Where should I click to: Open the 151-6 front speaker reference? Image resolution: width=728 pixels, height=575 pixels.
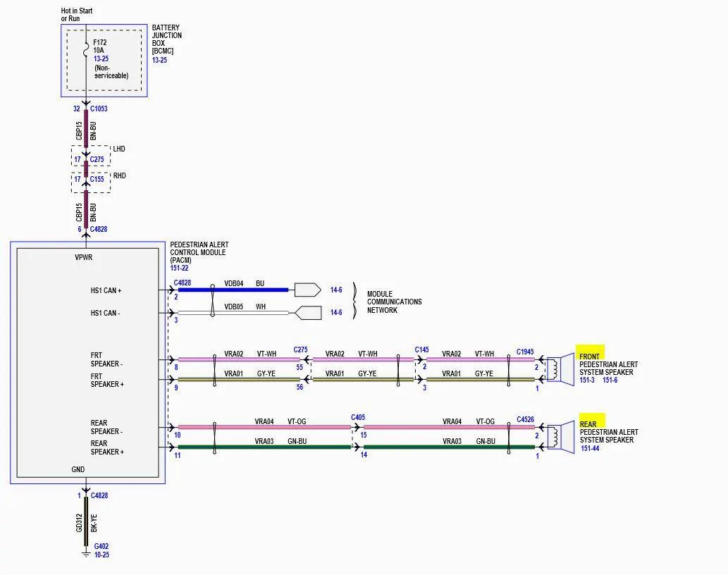click(610, 380)
